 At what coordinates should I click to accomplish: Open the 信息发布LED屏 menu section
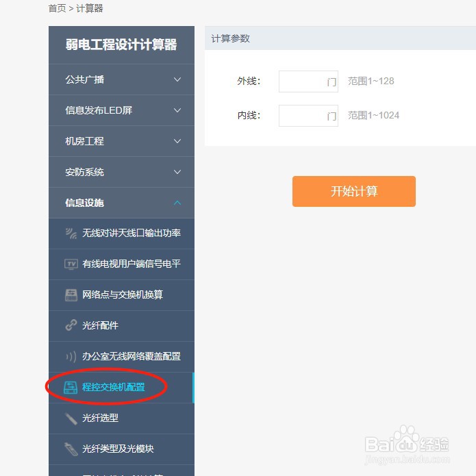pyautogui.click(x=121, y=110)
